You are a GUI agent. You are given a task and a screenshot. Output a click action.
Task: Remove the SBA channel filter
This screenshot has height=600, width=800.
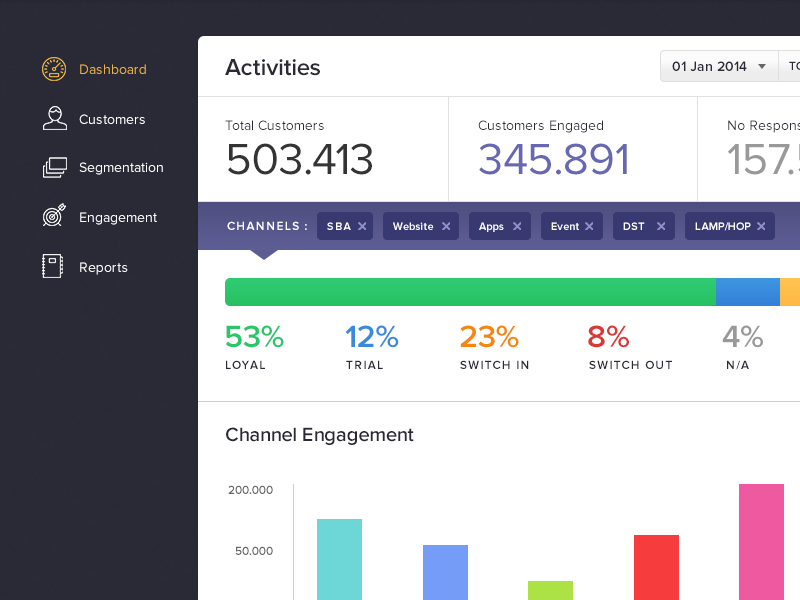[x=362, y=226]
